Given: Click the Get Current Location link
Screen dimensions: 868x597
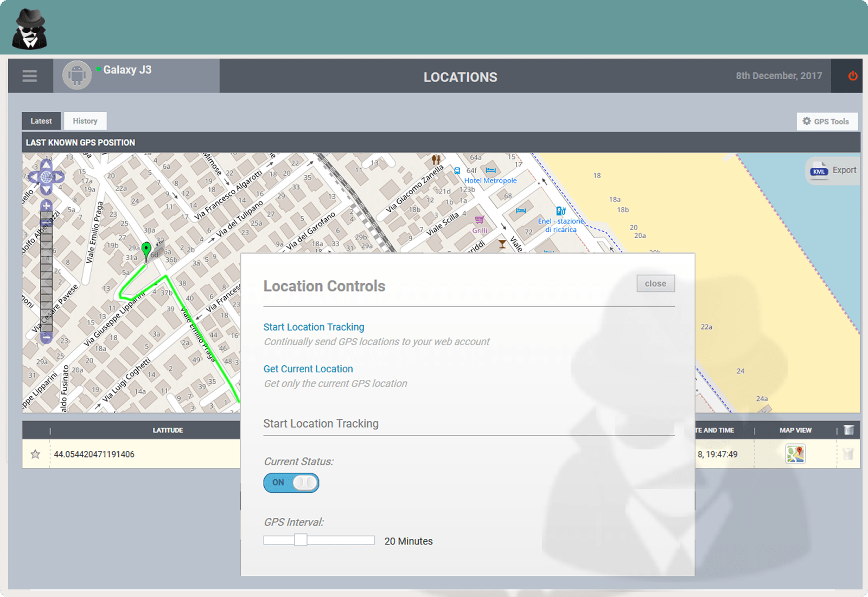Looking at the screenshot, I should (x=308, y=369).
